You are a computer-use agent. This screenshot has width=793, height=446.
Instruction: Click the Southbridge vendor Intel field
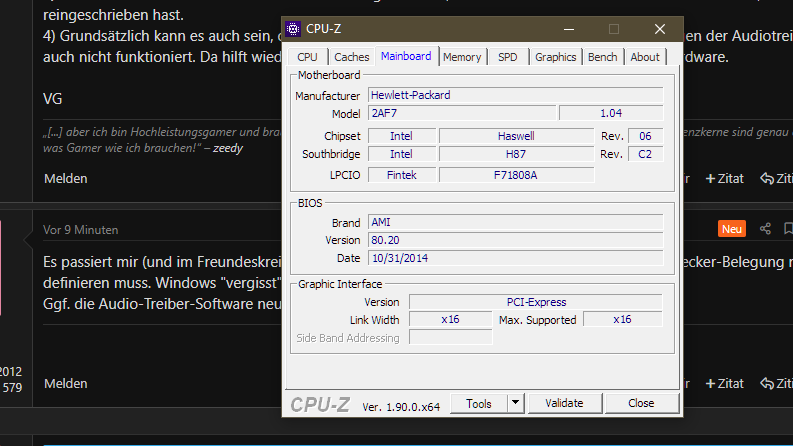pyautogui.click(x=402, y=154)
